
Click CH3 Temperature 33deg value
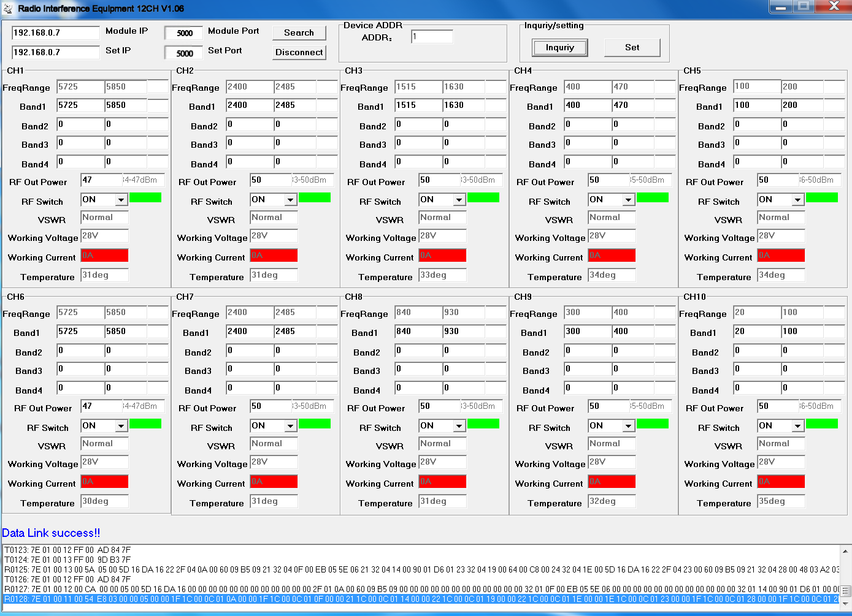click(442, 275)
